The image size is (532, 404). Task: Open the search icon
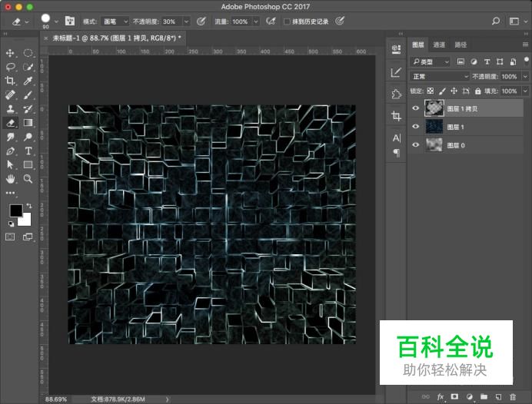(x=496, y=22)
